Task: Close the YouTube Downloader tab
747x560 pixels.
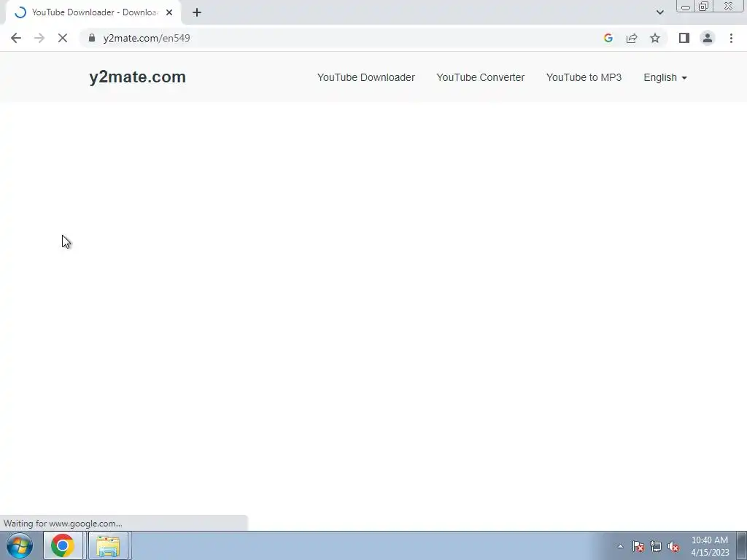Action: [169, 12]
